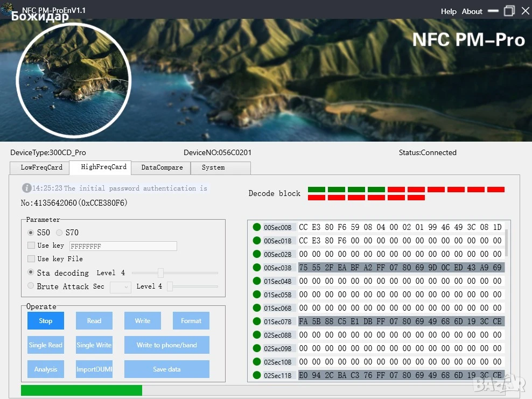Click the ImportDUMI button

(94, 369)
